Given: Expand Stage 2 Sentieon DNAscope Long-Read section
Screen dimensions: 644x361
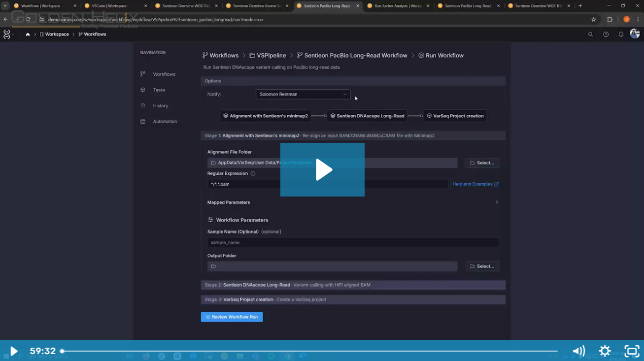Looking at the screenshot, I should pos(353,285).
